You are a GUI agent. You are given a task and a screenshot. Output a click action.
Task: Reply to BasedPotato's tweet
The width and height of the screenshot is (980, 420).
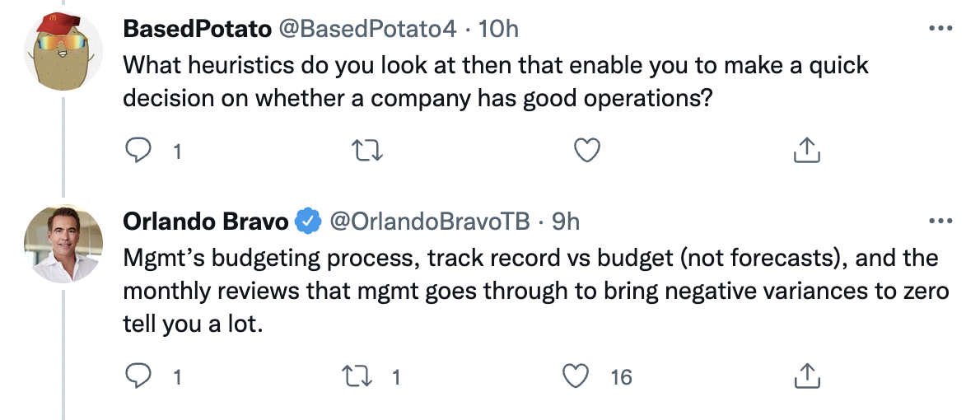pyautogui.click(x=138, y=151)
